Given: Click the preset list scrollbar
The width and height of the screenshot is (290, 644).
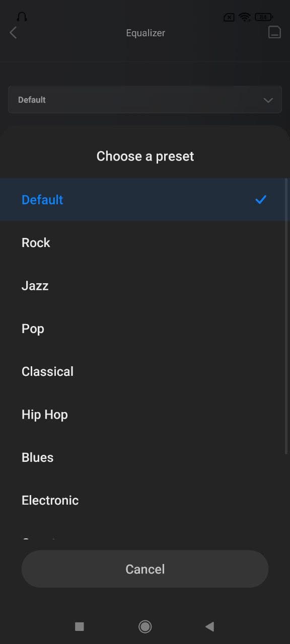Looking at the screenshot, I should (x=286, y=316).
